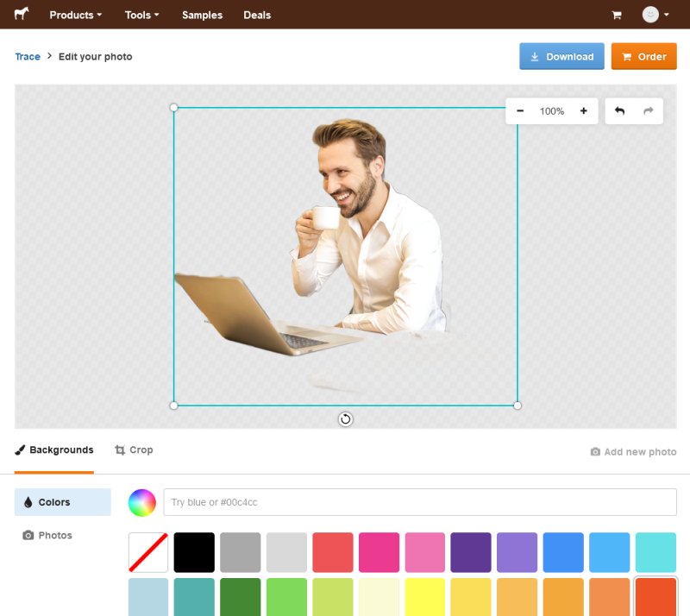The width and height of the screenshot is (690, 616).
Task: Open the rainbow color wheel picker
Action: pos(141,502)
